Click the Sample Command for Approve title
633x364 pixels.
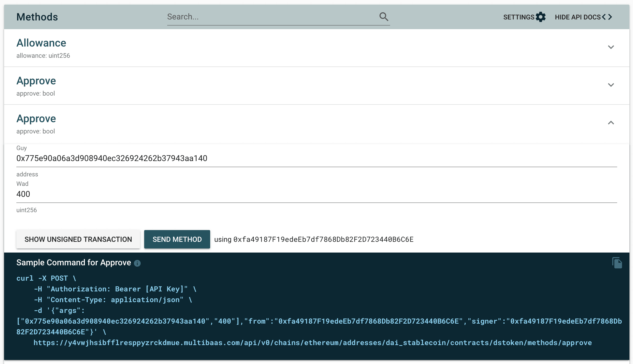tap(73, 263)
